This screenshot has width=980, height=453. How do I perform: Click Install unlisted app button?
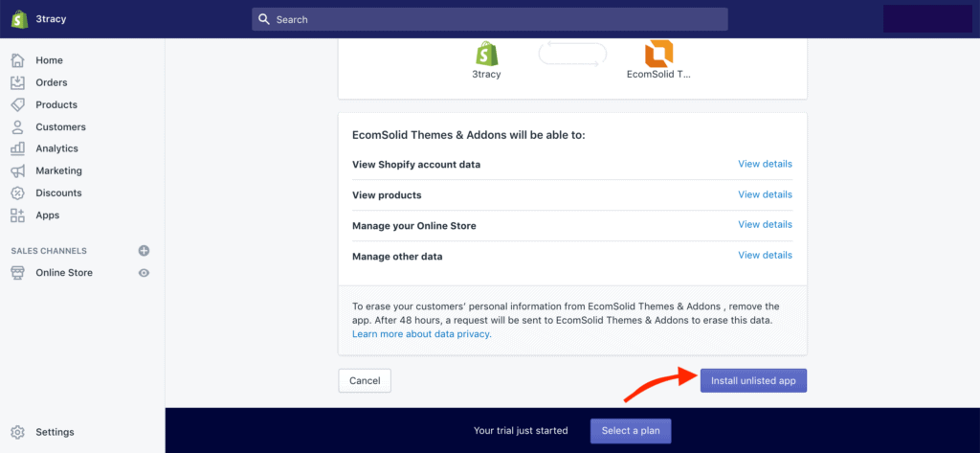pyautogui.click(x=753, y=380)
